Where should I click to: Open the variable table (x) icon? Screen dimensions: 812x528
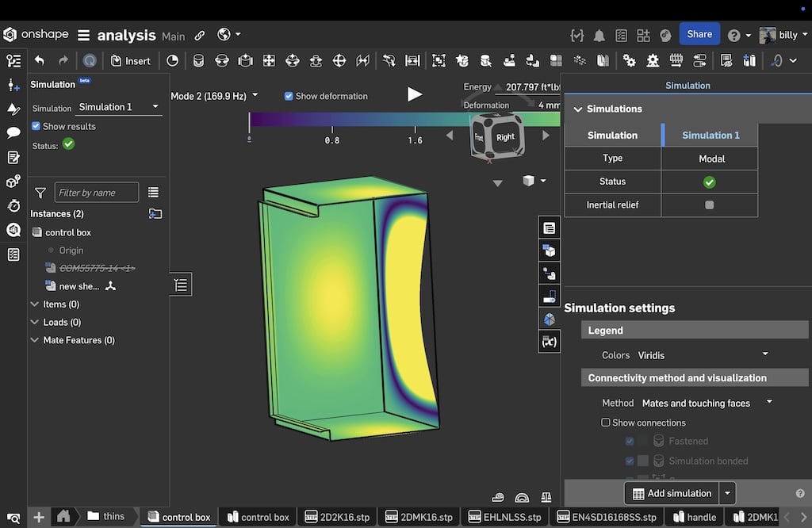[x=549, y=342]
